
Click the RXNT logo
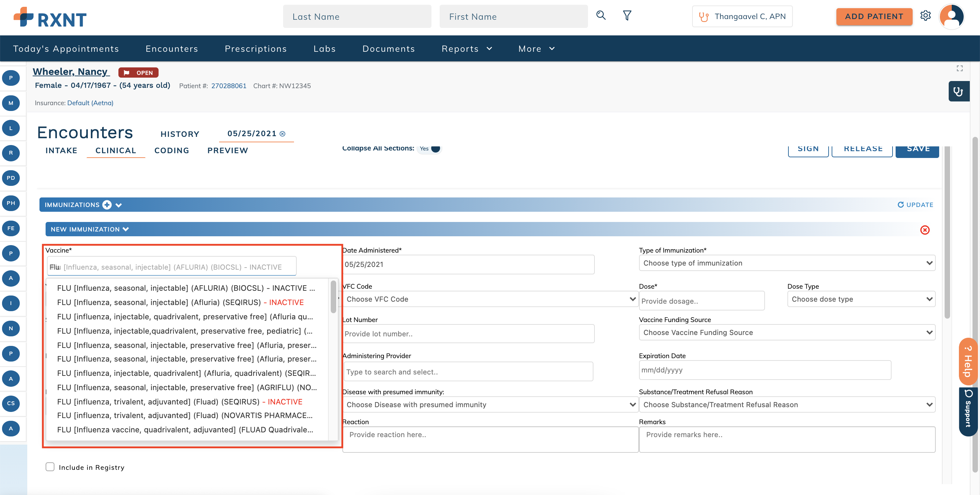tap(50, 17)
